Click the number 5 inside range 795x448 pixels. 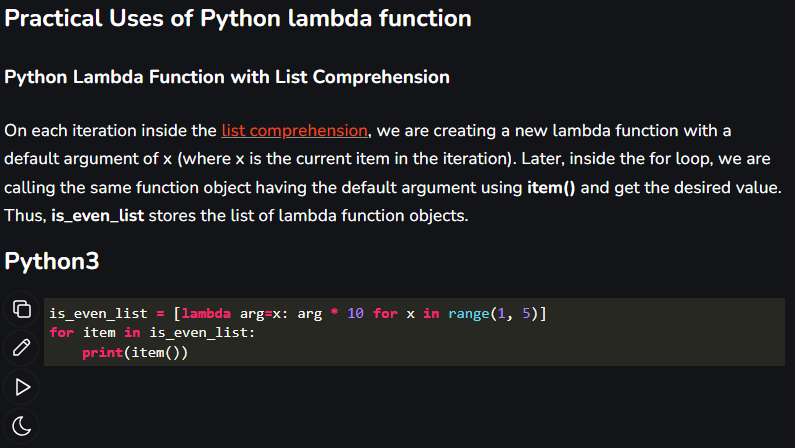(526, 314)
